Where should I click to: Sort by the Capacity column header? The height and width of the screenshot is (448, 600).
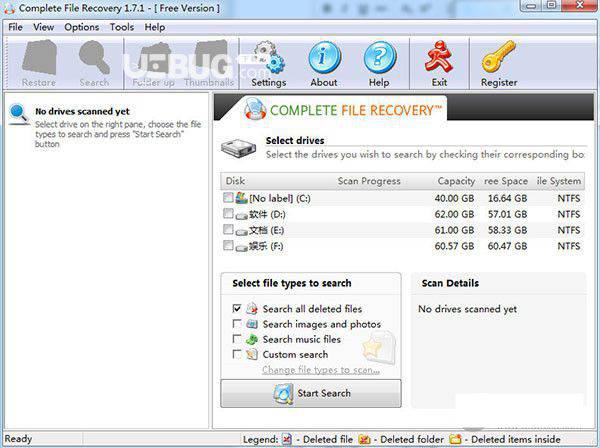tap(456, 181)
